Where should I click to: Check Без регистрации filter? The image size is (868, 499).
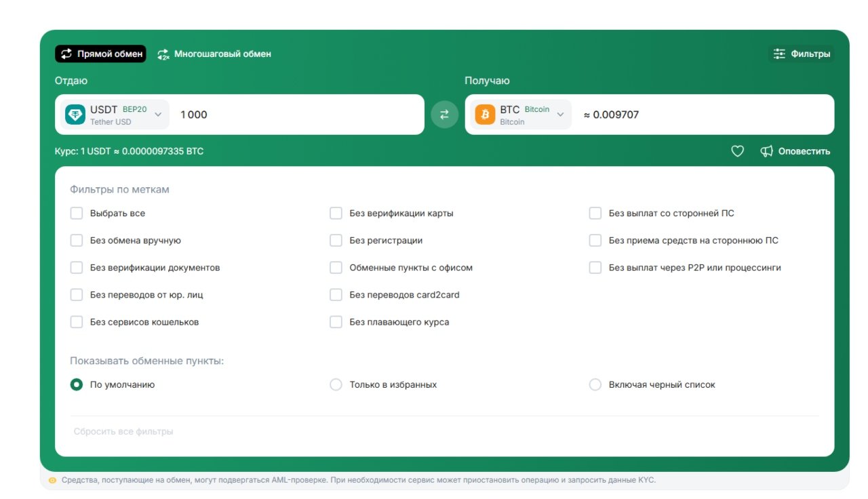pyautogui.click(x=336, y=240)
